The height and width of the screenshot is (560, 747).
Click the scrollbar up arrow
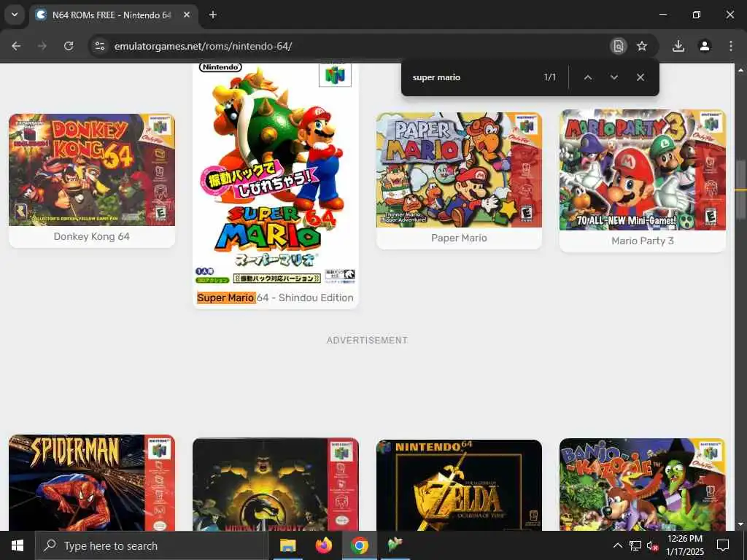(x=740, y=69)
